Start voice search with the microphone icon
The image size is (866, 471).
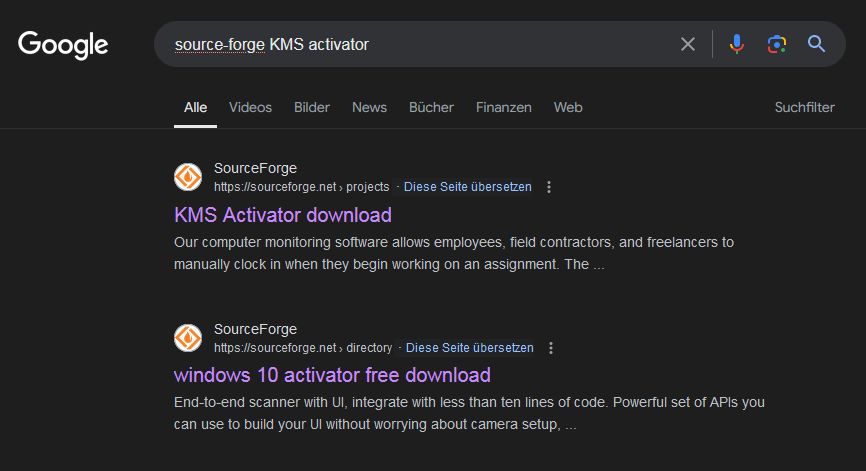click(737, 44)
